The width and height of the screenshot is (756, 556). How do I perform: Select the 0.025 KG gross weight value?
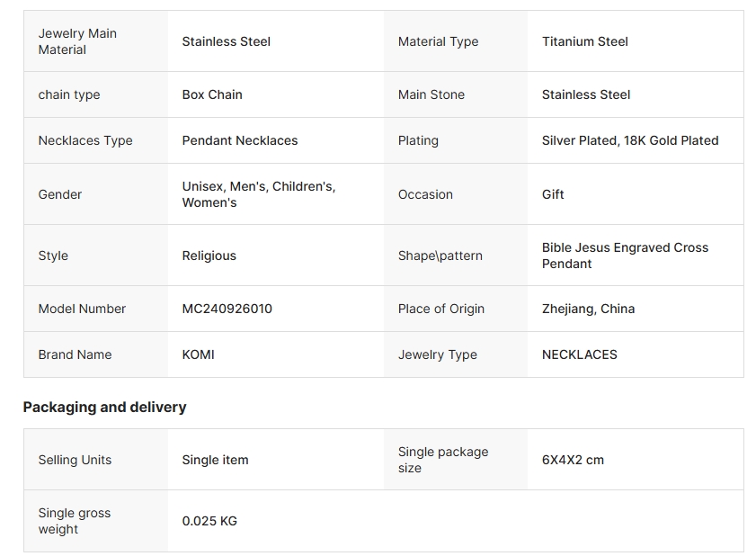tap(209, 521)
